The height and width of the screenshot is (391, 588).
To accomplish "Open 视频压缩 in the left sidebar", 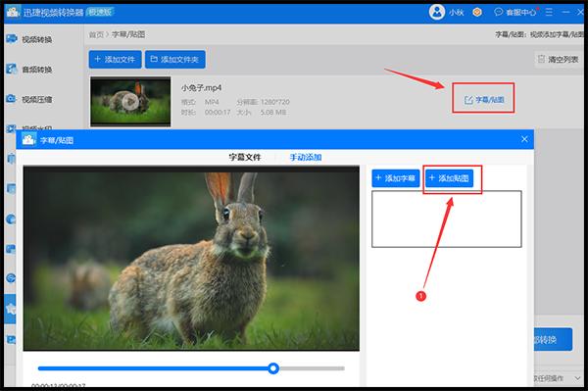I will tap(29, 99).
